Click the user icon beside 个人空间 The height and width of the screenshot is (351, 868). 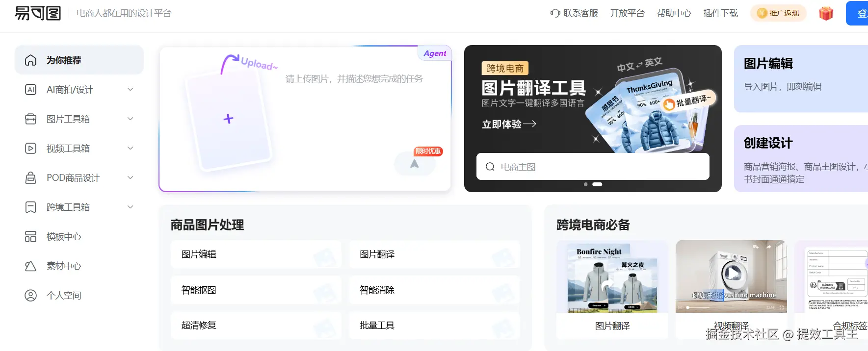pos(30,296)
